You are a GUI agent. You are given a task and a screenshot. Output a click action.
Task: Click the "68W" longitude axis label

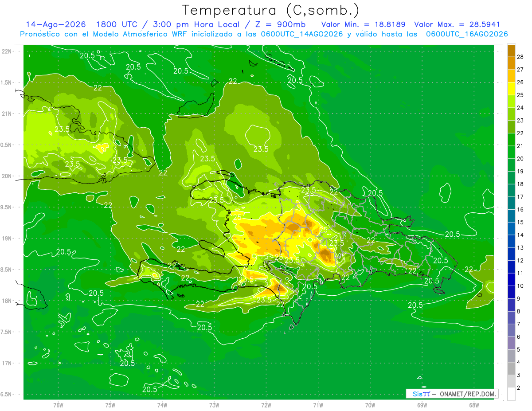(474, 405)
